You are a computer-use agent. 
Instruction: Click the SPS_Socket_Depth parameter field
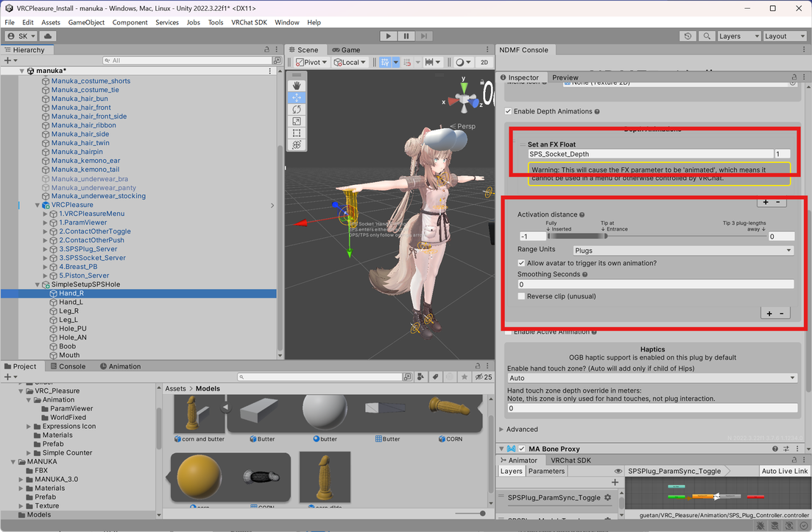pyautogui.click(x=651, y=154)
